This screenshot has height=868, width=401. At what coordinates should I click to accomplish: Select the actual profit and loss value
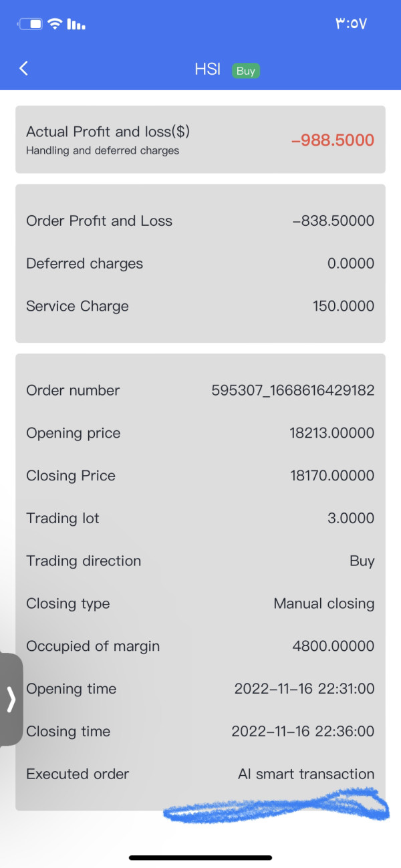[x=333, y=140]
